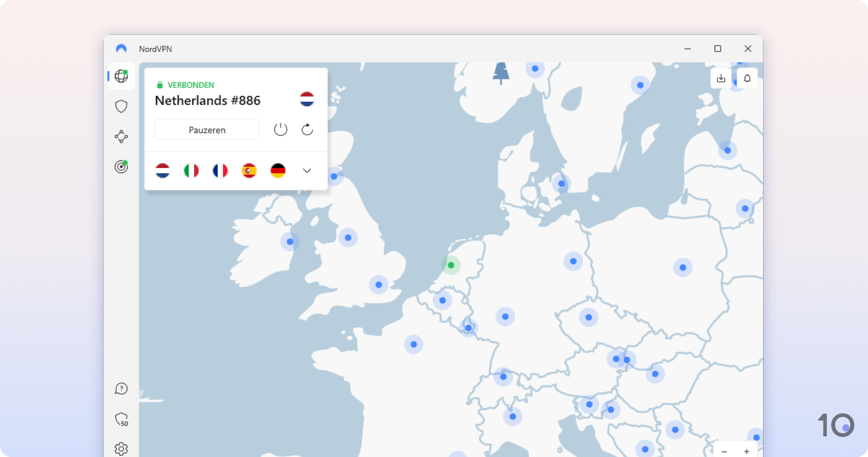Select the France server pin on map
This screenshot has width=868, height=457.
click(x=413, y=344)
